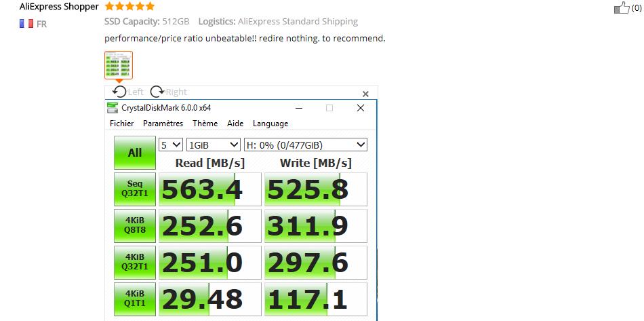Click the CrystalDiskMark app icon in title bar
Screen dimensions: 644x321
[113, 108]
